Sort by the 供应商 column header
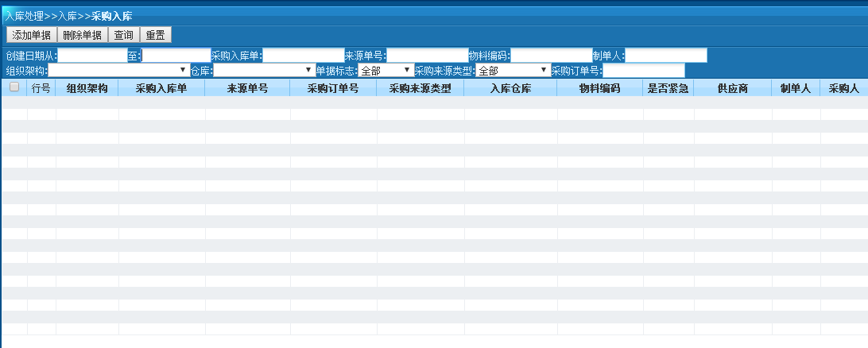 732,88
